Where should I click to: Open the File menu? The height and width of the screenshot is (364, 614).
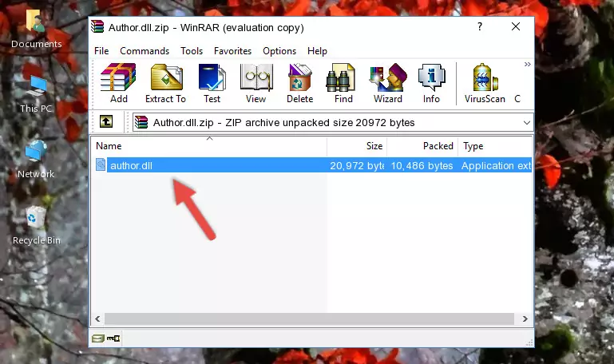pyautogui.click(x=101, y=51)
